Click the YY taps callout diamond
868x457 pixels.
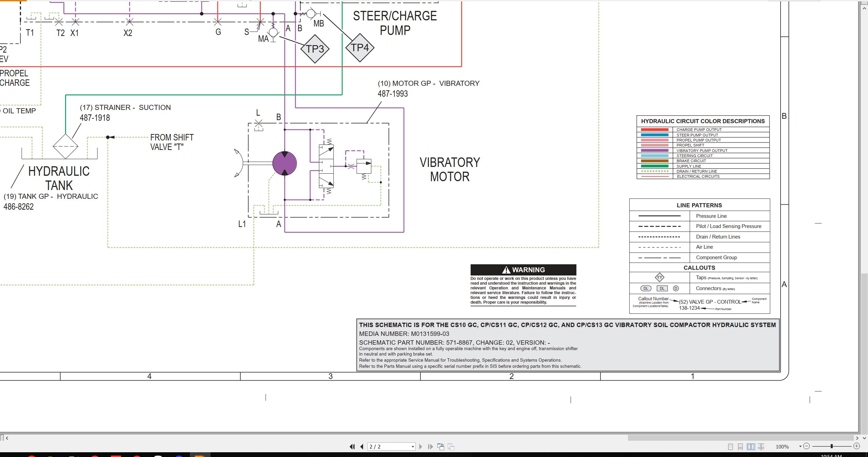659,277
